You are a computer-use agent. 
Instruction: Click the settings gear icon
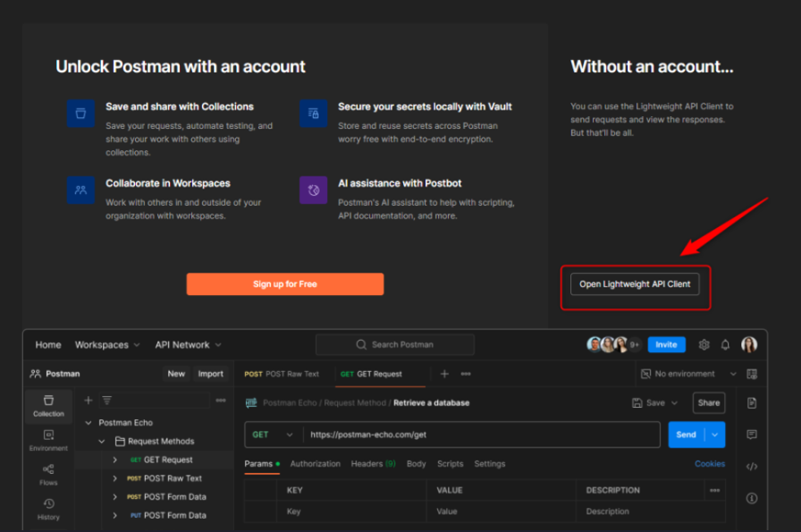tap(704, 344)
